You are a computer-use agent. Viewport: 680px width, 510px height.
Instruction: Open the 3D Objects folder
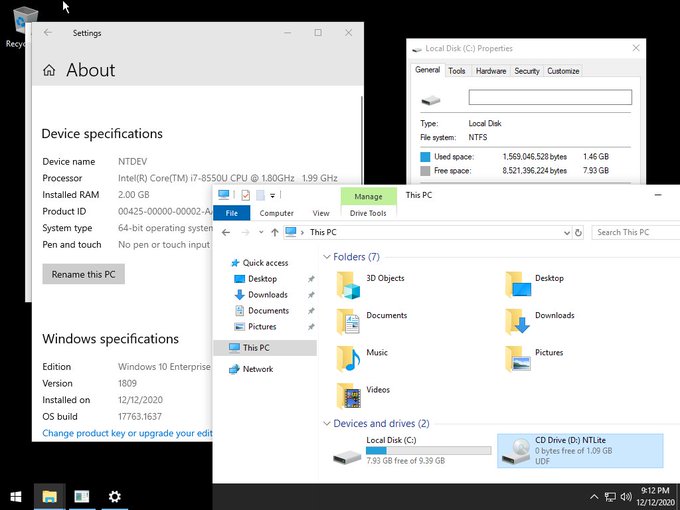click(x=371, y=285)
